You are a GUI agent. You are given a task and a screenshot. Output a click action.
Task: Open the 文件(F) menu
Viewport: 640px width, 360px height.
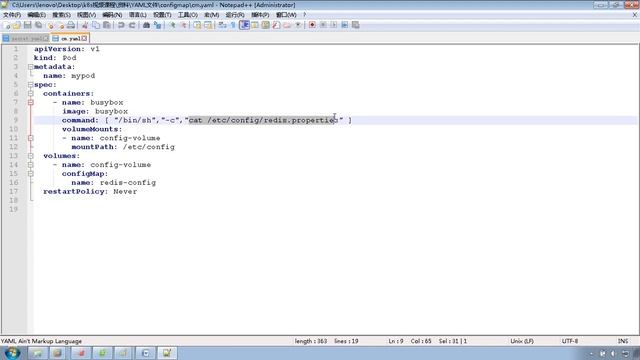tap(12, 15)
